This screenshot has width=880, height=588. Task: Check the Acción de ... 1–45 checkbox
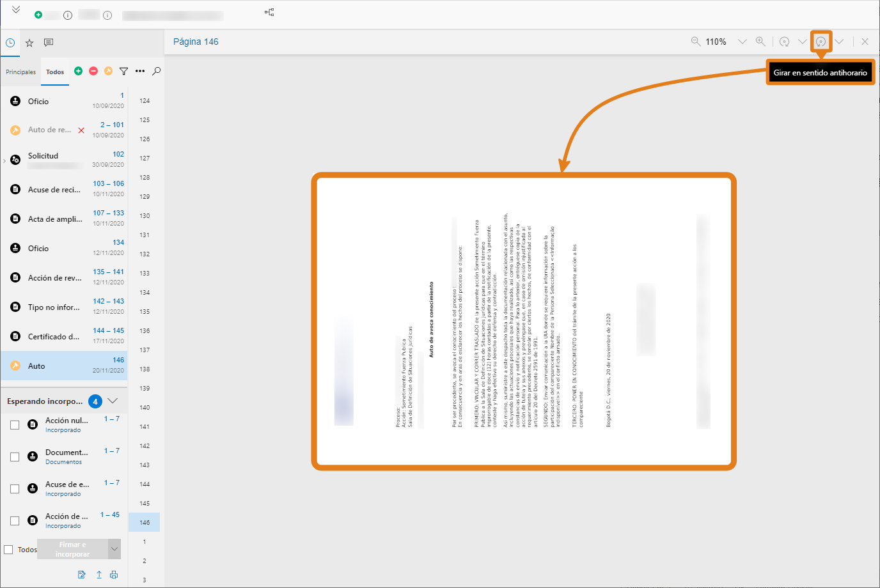click(x=15, y=521)
